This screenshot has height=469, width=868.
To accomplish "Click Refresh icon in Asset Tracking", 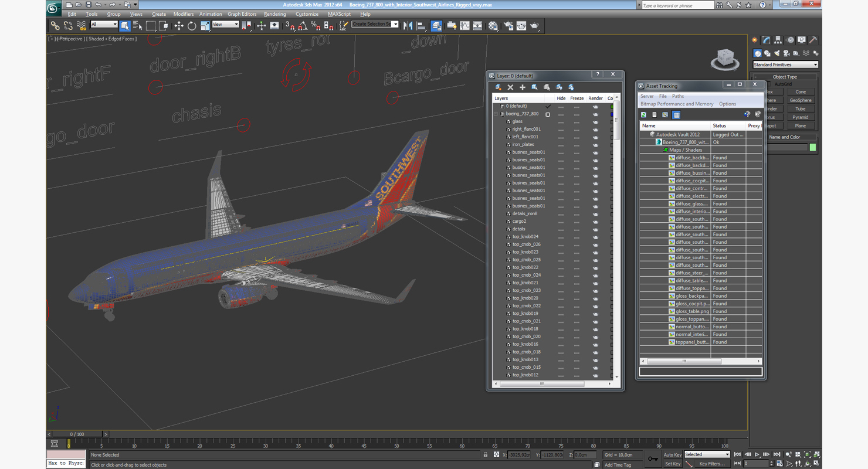I will tap(643, 115).
